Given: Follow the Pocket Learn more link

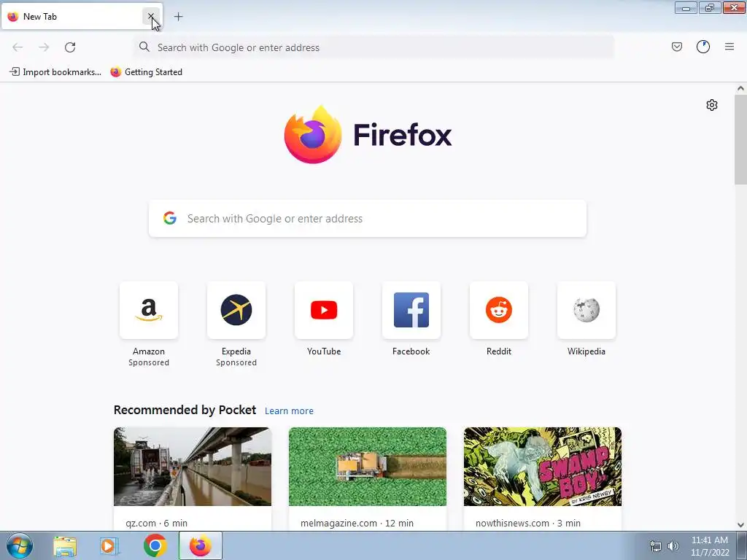Looking at the screenshot, I should [x=289, y=411].
